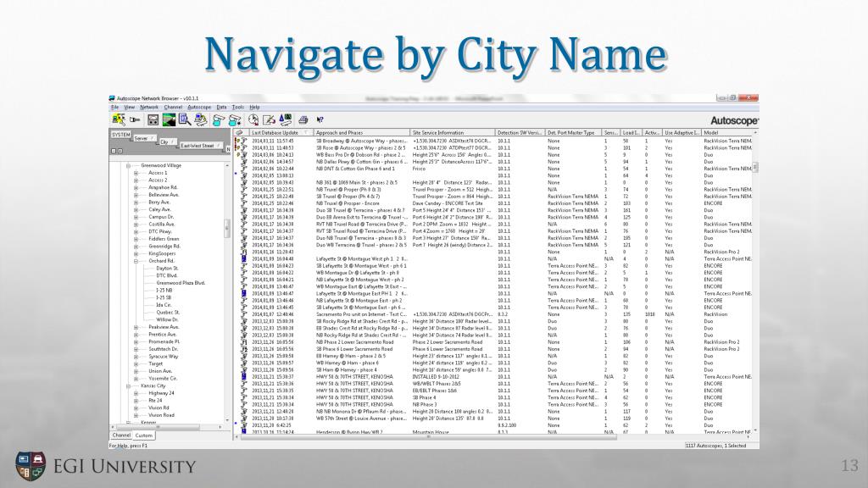The image size is (868, 488).
Task: Switch to the Channel tab
Action: click(x=121, y=435)
